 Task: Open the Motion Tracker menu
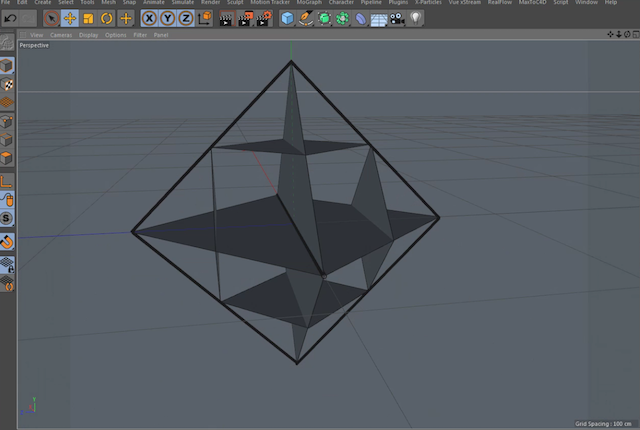click(270, 2)
